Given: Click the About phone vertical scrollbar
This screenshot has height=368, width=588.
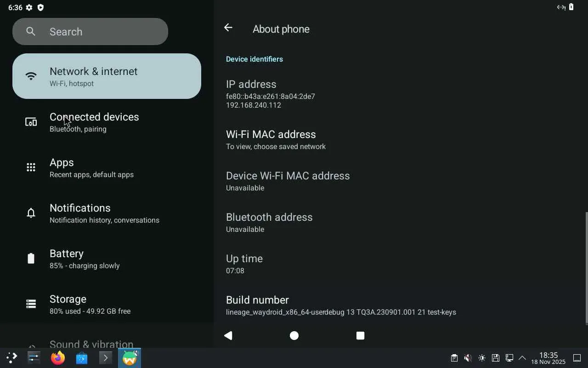Looking at the screenshot, I should [586, 268].
